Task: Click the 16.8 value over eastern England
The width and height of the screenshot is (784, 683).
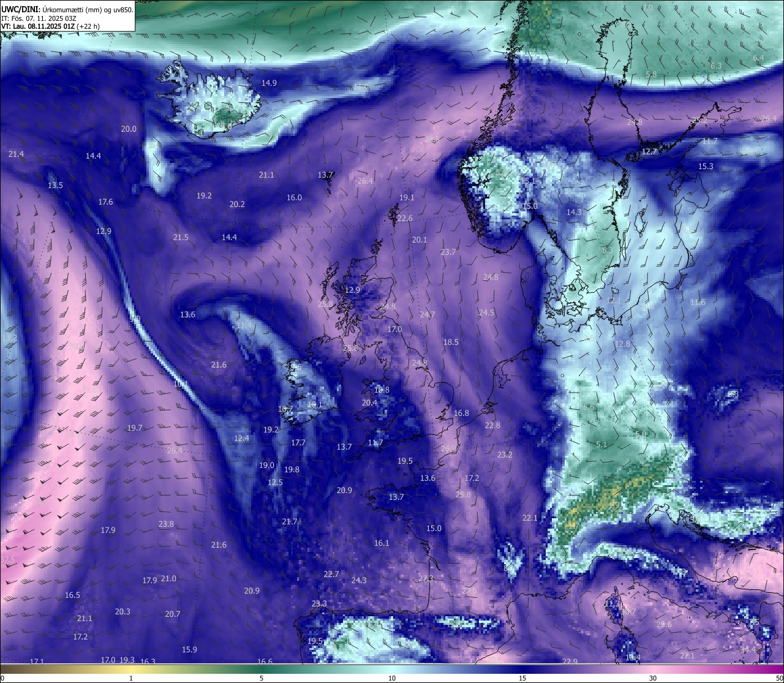Action: click(461, 413)
